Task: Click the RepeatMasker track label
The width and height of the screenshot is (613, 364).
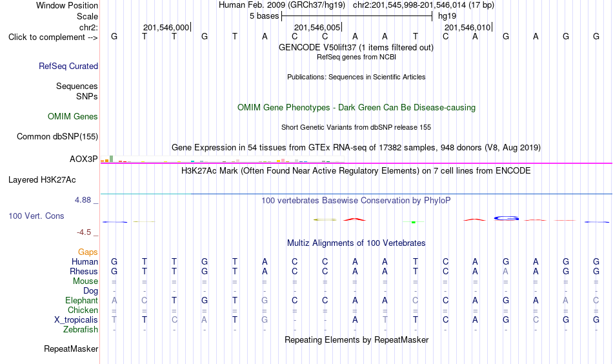Action: [x=71, y=349]
